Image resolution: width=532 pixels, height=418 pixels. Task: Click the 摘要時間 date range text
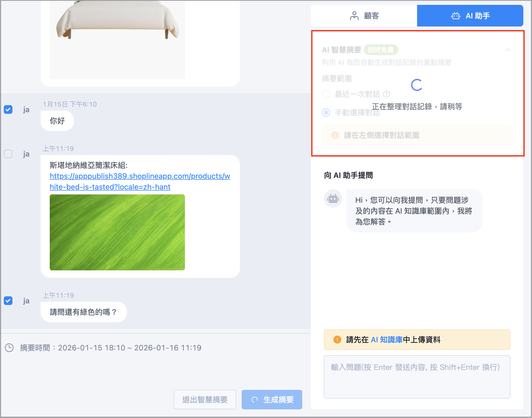(x=111, y=348)
